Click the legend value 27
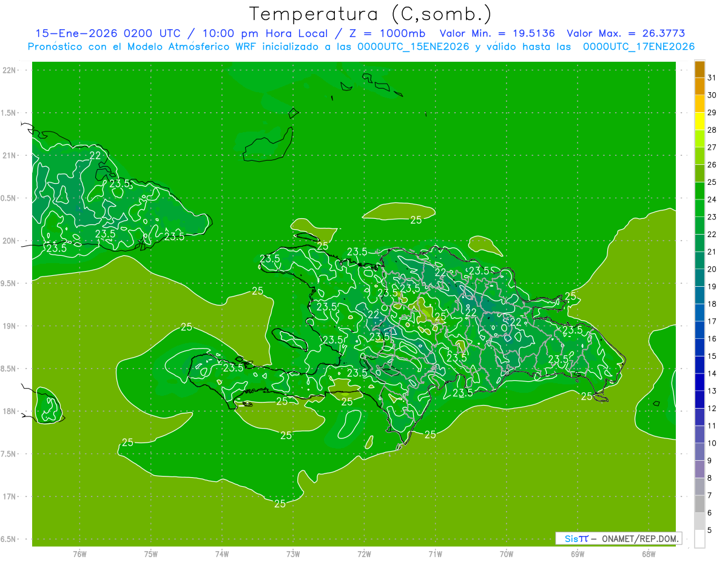 (712, 147)
